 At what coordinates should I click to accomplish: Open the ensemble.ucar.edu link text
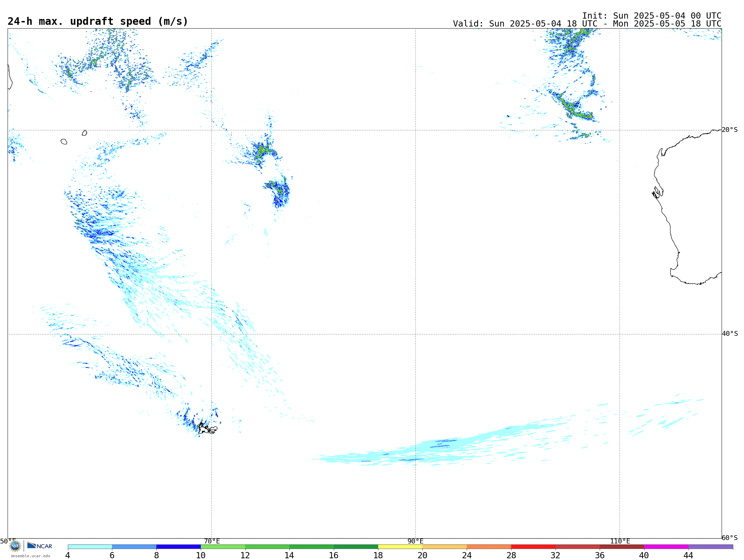tap(31, 556)
